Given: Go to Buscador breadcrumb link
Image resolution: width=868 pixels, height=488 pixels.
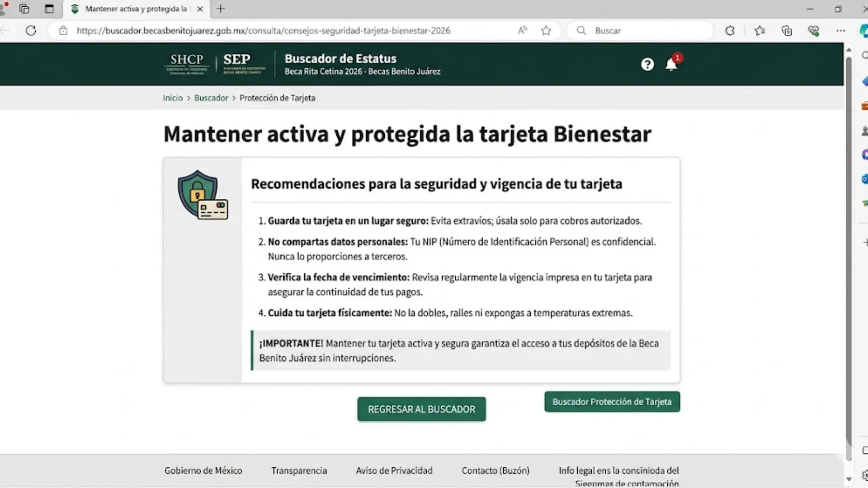Looking at the screenshot, I should click(211, 98).
